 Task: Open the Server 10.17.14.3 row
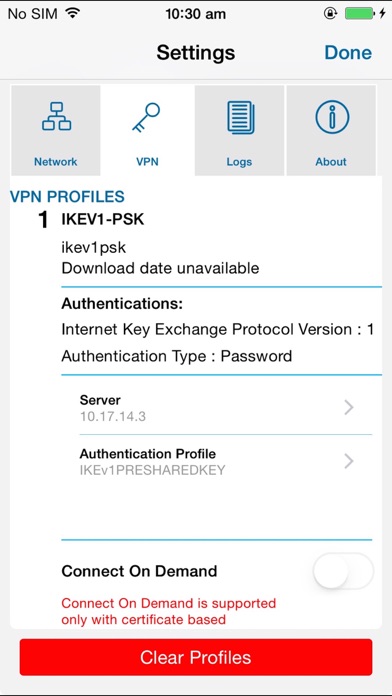[226, 407]
